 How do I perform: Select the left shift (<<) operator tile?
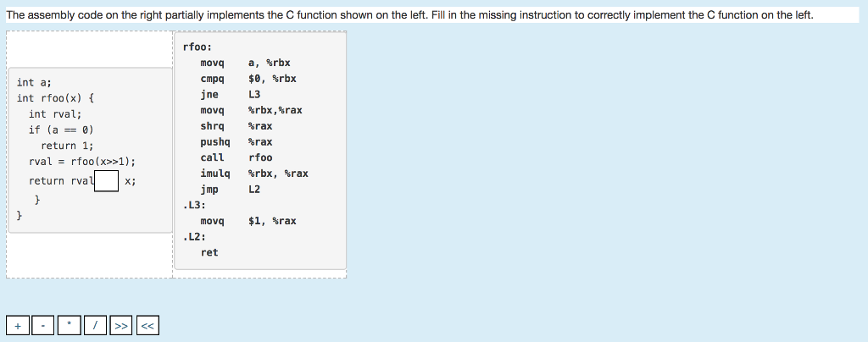tap(147, 326)
